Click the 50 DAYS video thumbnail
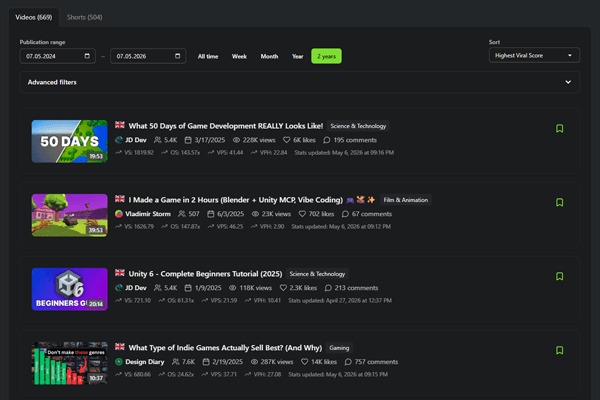600x400 pixels. [70, 141]
